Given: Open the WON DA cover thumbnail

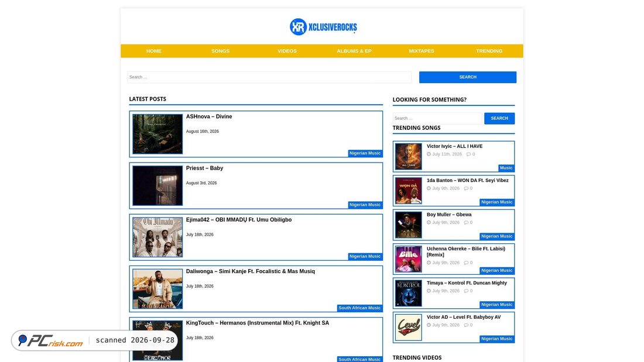Looking at the screenshot, I should tap(408, 191).
